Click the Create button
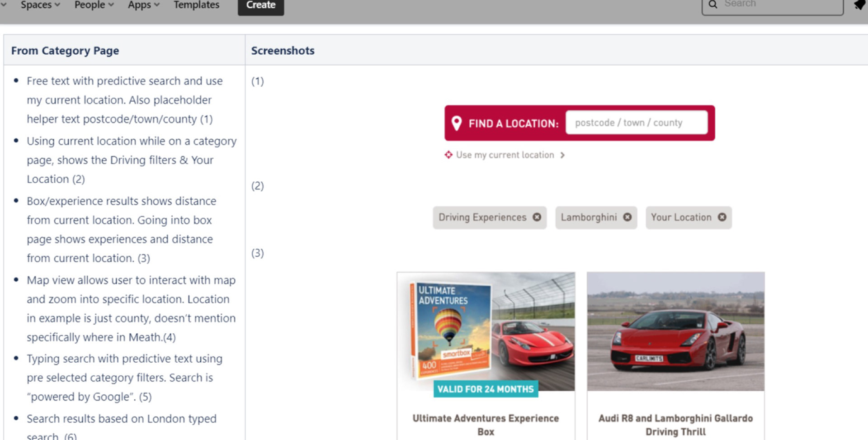 coord(261,5)
